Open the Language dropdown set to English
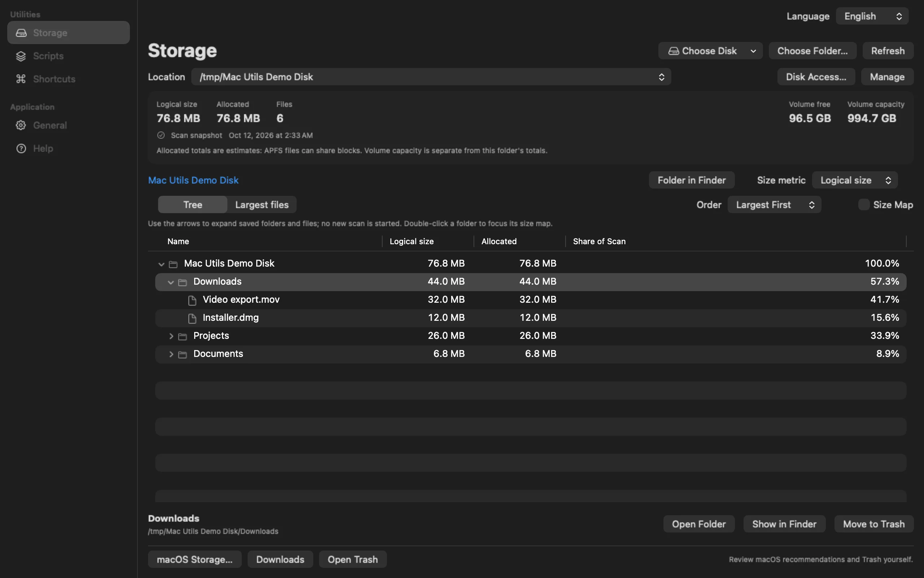 pos(872,17)
